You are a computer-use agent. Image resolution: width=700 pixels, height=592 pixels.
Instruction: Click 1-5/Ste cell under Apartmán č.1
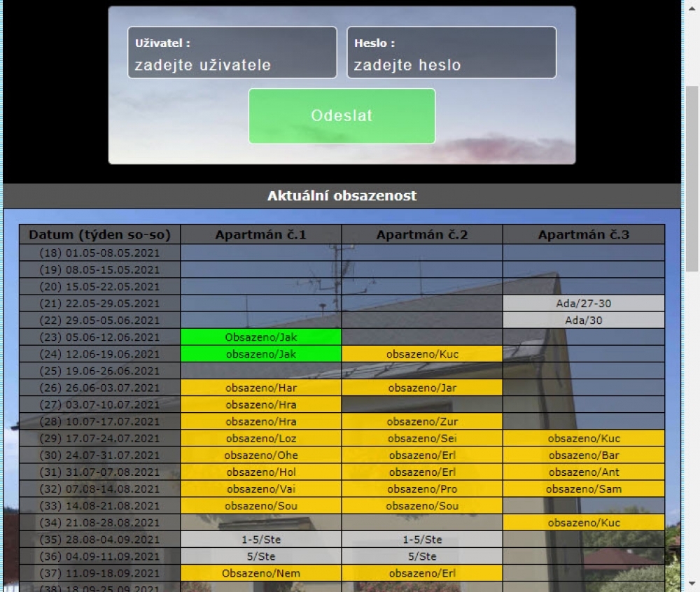point(260,540)
